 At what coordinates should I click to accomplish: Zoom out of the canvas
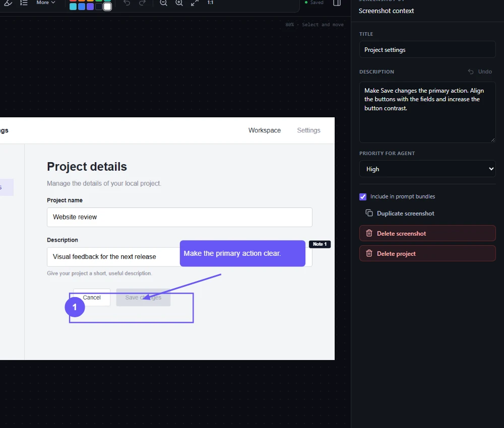coord(164,3)
